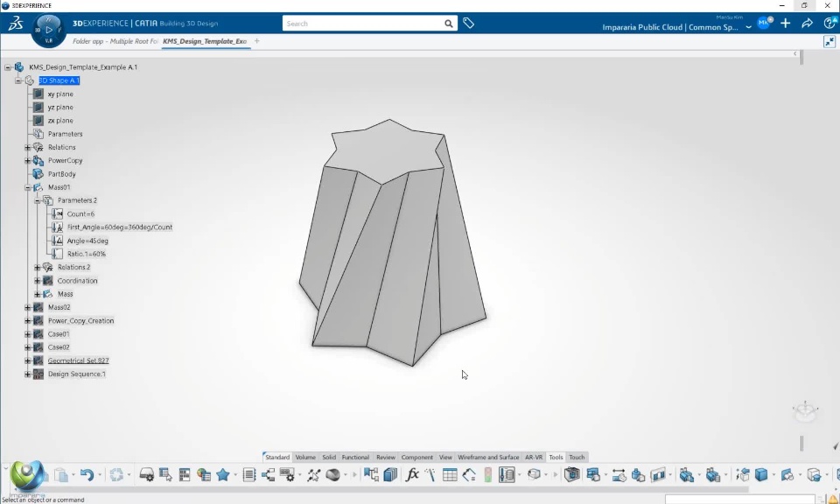Expand the Relations.2 node
The width and height of the screenshot is (840, 504).
point(38,267)
